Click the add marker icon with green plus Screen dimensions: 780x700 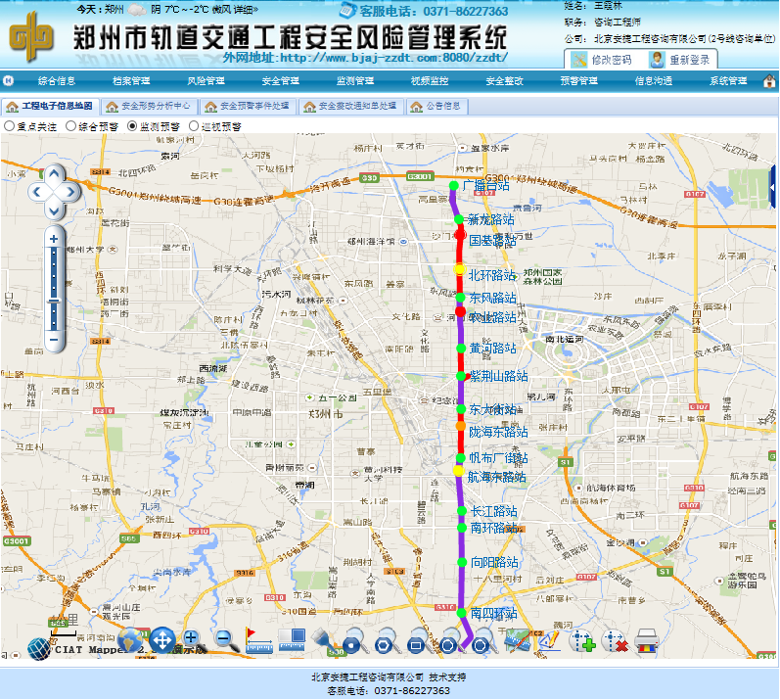582,642
